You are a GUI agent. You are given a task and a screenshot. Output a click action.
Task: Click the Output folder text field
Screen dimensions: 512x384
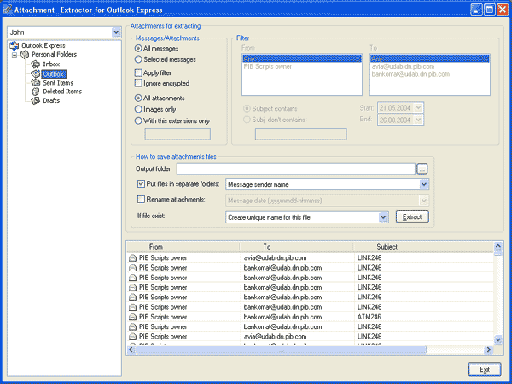(x=296, y=169)
